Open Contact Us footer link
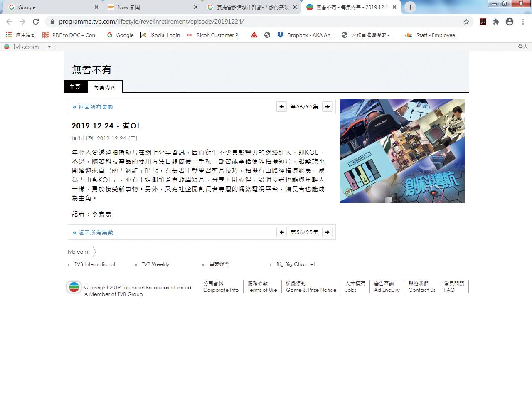The height and width of the screenshot is (409, 532). [x=422, y=287]
